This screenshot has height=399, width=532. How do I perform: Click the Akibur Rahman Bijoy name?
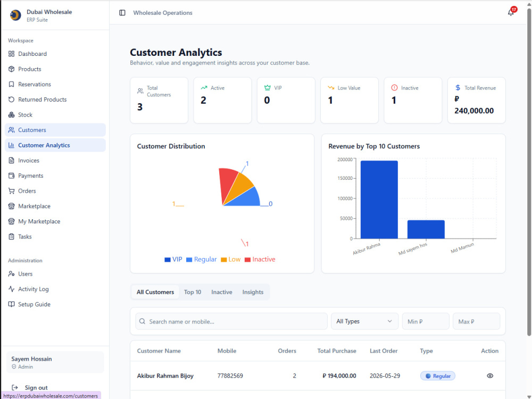point(165,376)
